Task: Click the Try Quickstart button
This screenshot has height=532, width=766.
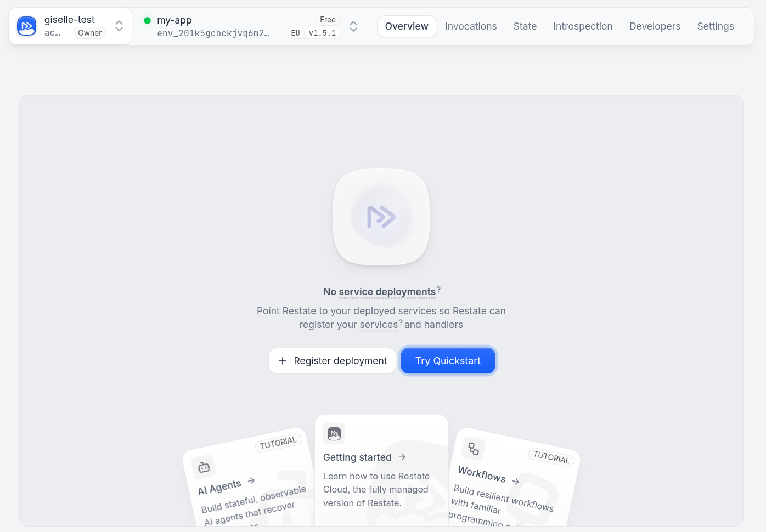Action: click(x=448, y=360)
